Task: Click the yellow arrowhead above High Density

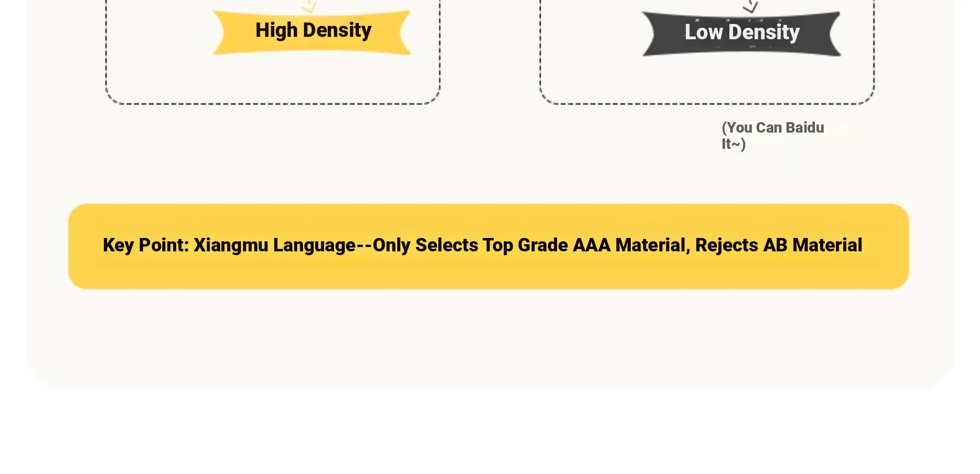Action: pos(310,7)
